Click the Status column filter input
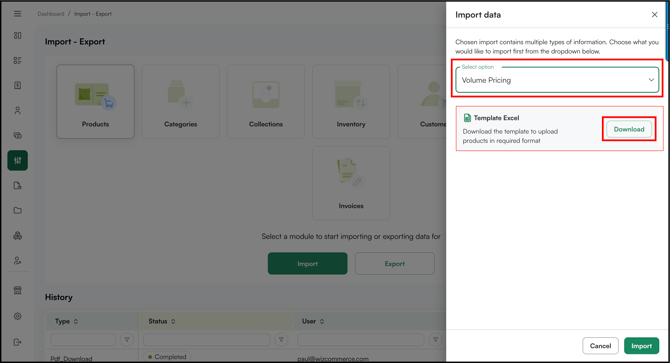Viewport: 670px width, 363px height. [207, 340]
